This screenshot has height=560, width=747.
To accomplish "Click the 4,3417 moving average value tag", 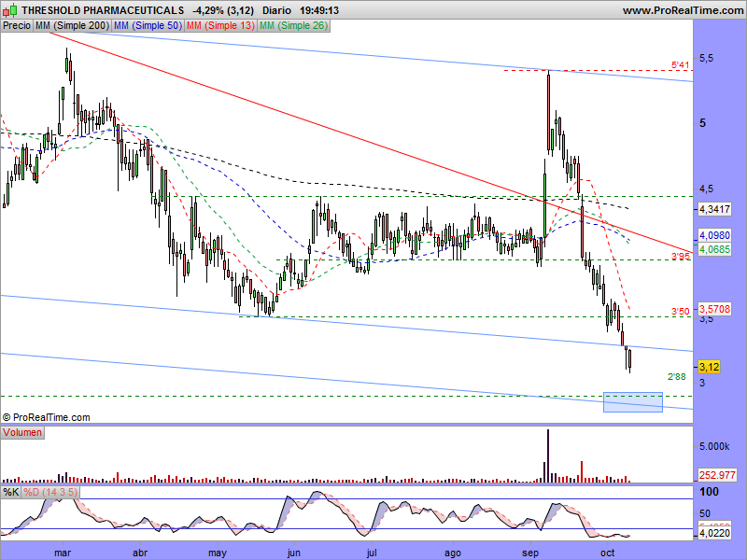I will click(x=714, y=209).
